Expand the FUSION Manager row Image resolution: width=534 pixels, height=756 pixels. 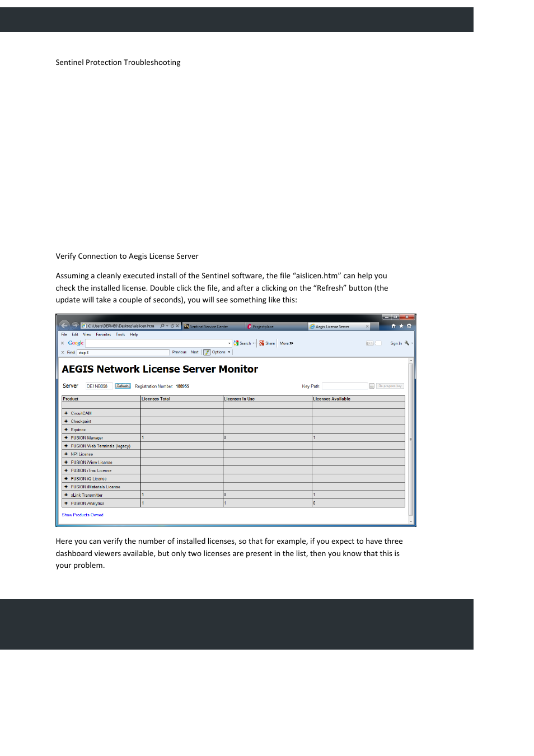pyautogui.click(x=66, y=438)
